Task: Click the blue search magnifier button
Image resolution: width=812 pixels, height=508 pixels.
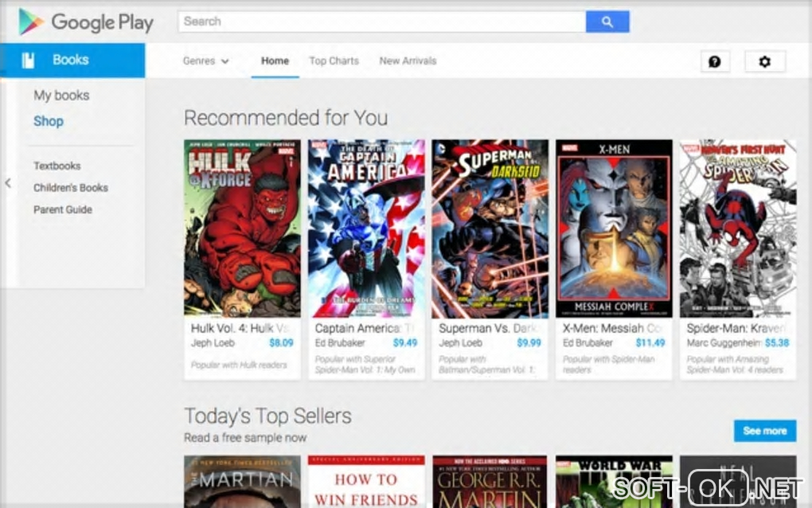Action: (607, 21)
